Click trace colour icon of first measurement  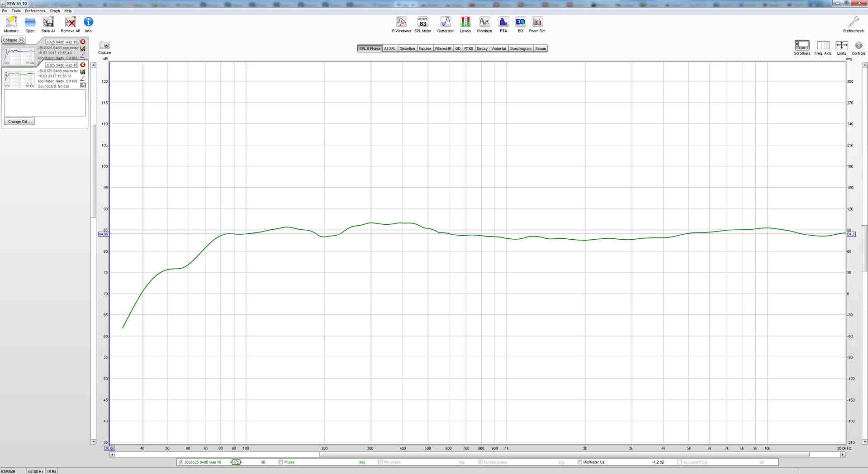83,48
